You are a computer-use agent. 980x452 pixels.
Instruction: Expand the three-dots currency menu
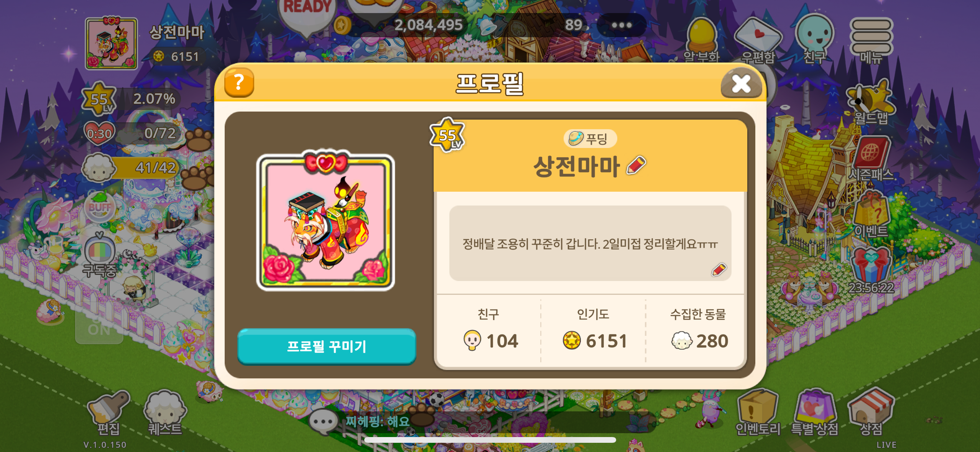point(622,25)
